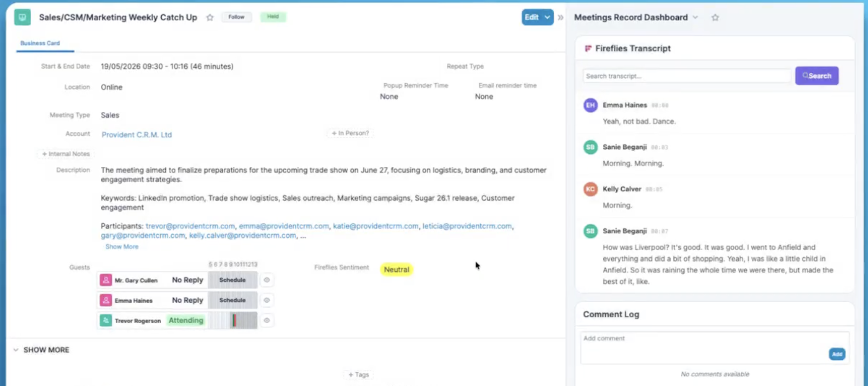Add tags with the + Tags button

[x=358, y=375]
